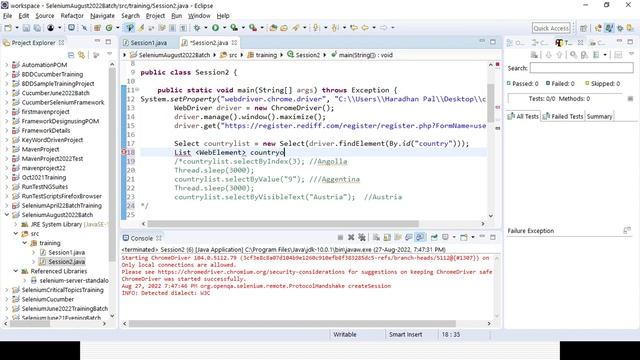Click magnifier search icon in TestNG panel
The image size is (640, 360).
(573, 55)
